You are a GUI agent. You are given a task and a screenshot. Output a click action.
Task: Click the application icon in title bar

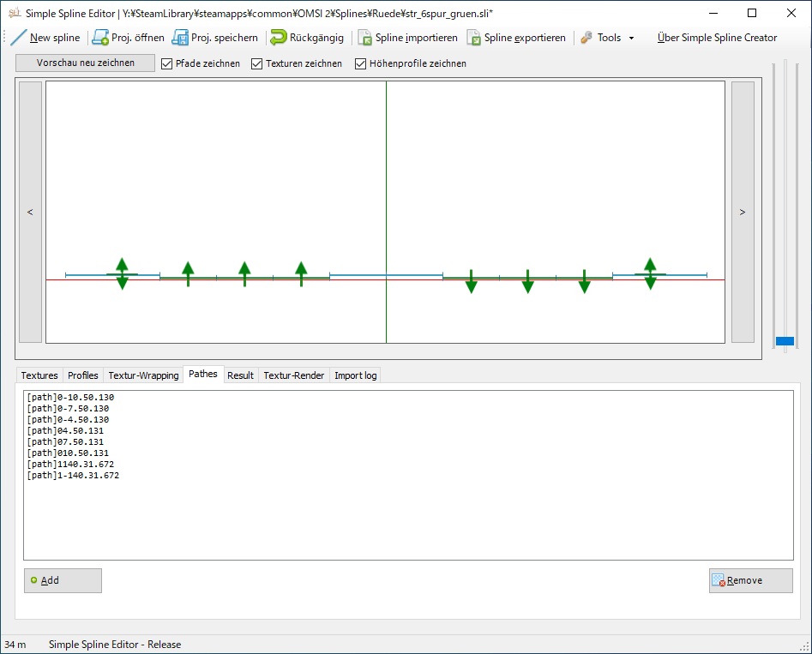click(x=15, y=14)
